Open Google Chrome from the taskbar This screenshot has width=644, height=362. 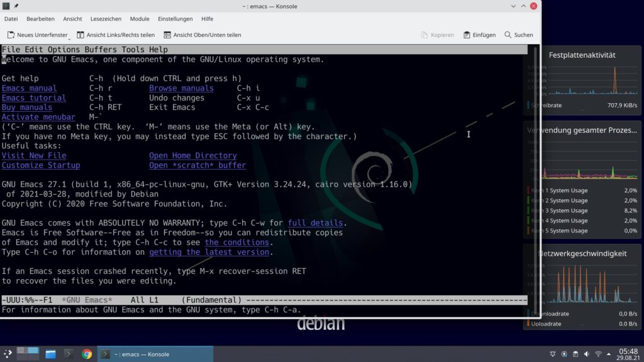point(87,354)
